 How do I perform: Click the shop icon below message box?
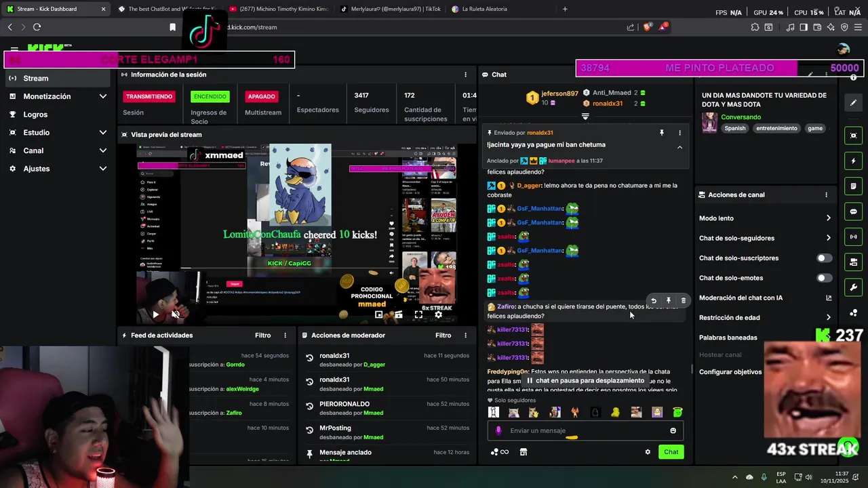524,452
